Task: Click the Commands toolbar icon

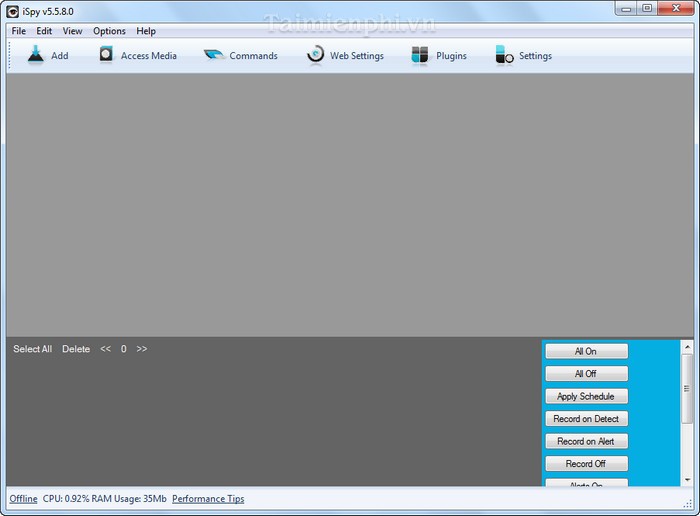Action: click(x=215, y=55)
